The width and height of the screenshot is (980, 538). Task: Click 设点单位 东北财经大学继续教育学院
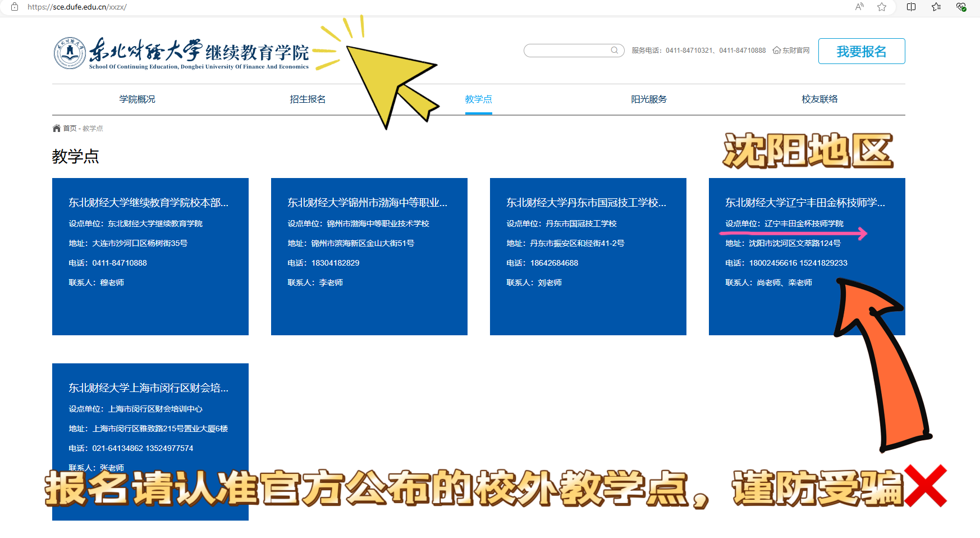click(x=136, y=224)
